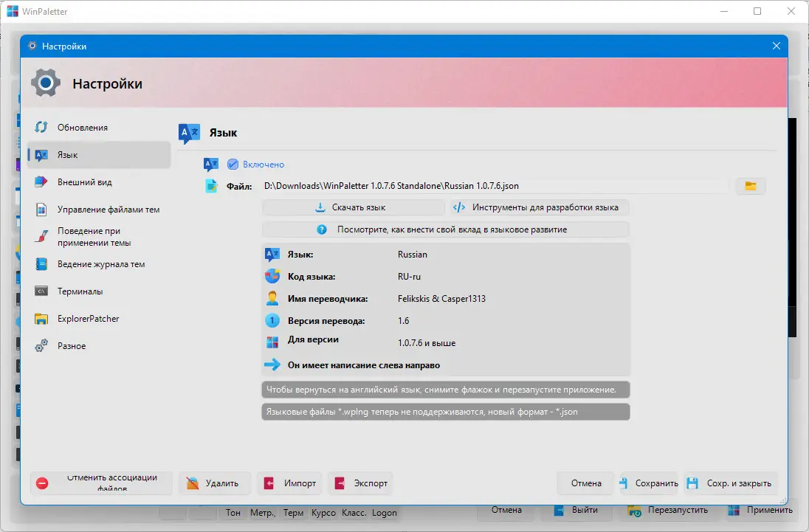This screenshot has width=809, height=532.
Task: Click the paintbrush icon for theme behavior
Action: pyautogui.click(x=41, y=237)
